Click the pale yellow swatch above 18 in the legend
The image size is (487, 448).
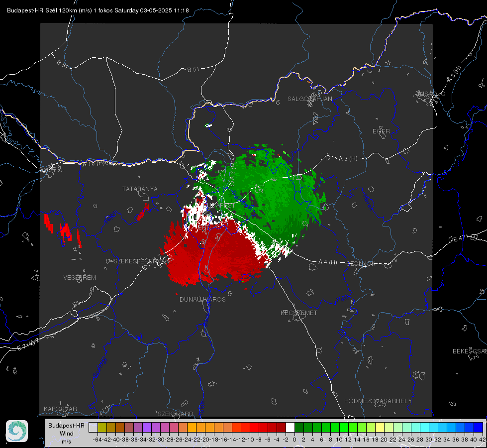tap(380, 427)
